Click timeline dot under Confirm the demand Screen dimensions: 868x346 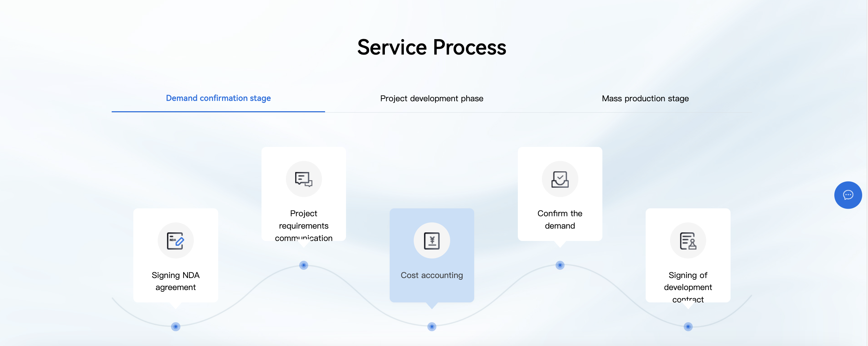point(560,265)
